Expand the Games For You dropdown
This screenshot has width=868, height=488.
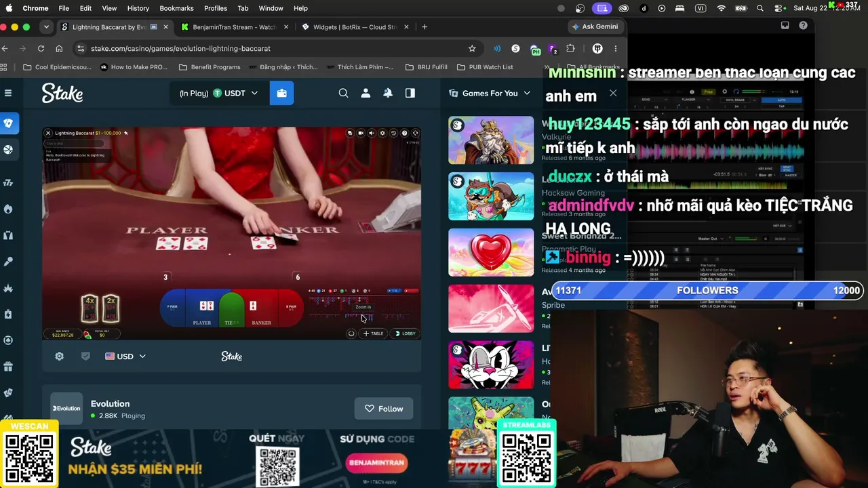pos(490,93)
